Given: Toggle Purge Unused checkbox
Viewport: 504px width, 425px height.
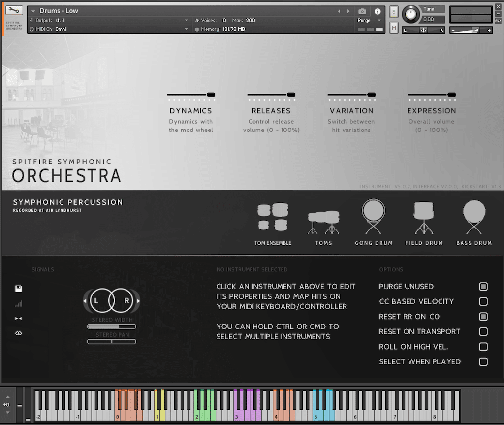Looking at the screenshot, I should pyautogui.click(x=483, y=286).
